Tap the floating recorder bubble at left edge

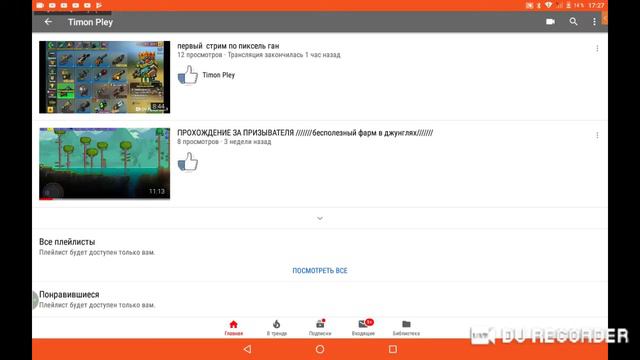click(35, 300)
